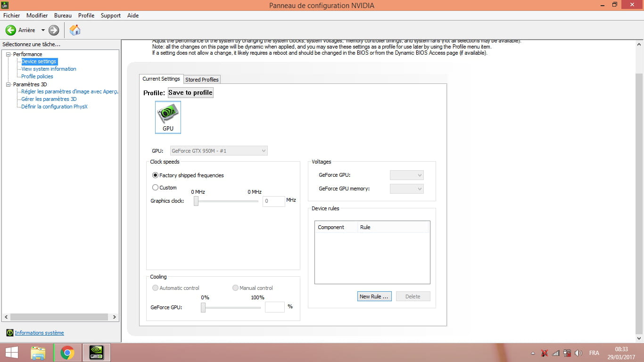Screen dimensions: 644x362
Task: Collapse the Performance tree node
Action: click(x=8, y=54)
